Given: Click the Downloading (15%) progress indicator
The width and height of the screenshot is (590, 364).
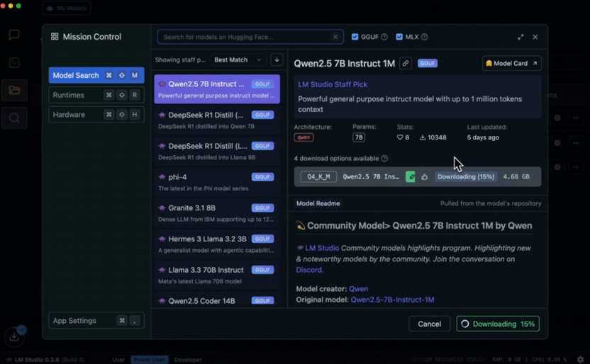Looking at the screenshot, I should point(466,176).
